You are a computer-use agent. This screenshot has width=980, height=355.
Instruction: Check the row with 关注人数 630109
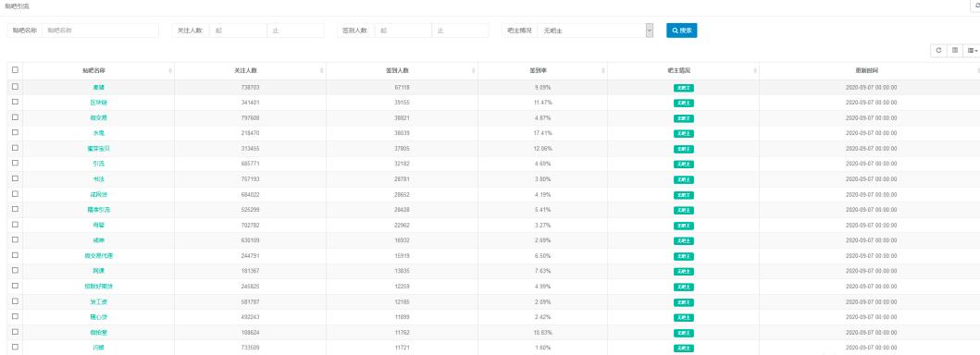[15, 239]
